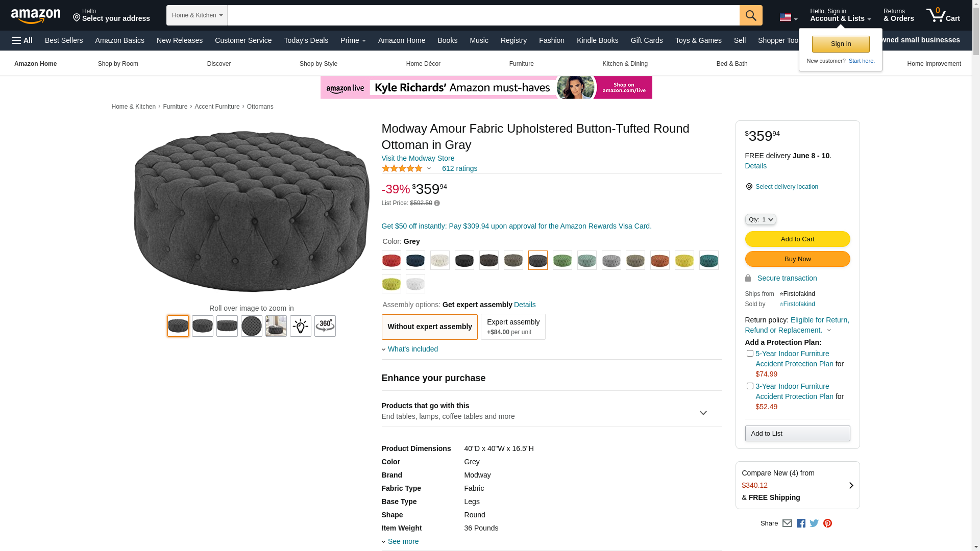
Task: Open the Qty quantity dropdown
Action: click(760, 219)
